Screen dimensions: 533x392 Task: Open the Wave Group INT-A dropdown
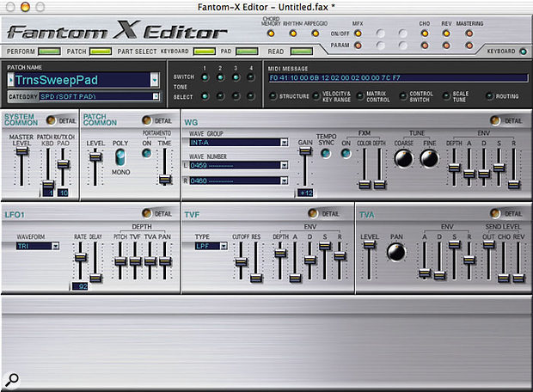285,142
